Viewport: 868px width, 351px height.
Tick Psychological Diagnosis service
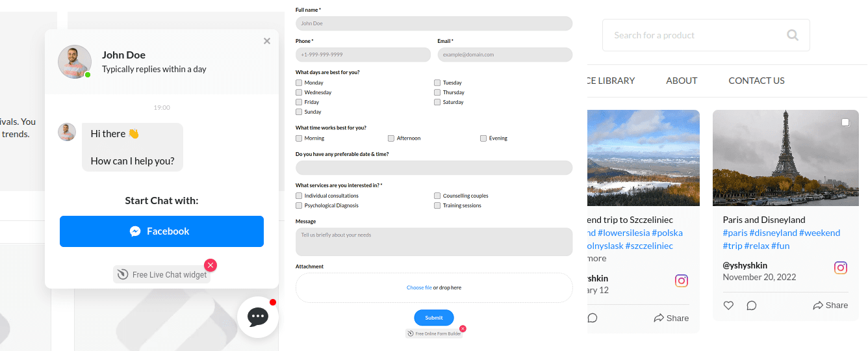(x=299, y=205)
